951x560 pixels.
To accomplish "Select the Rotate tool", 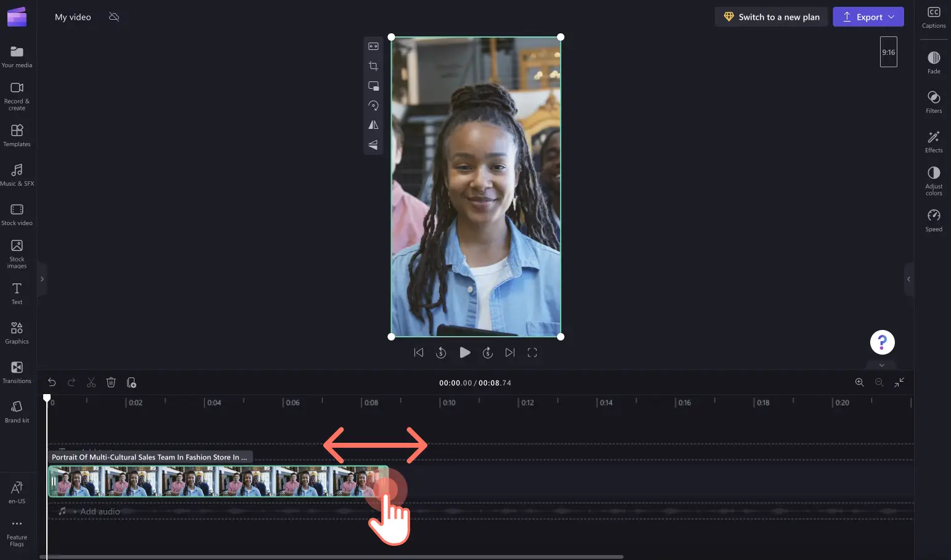I will click(373, 105).
